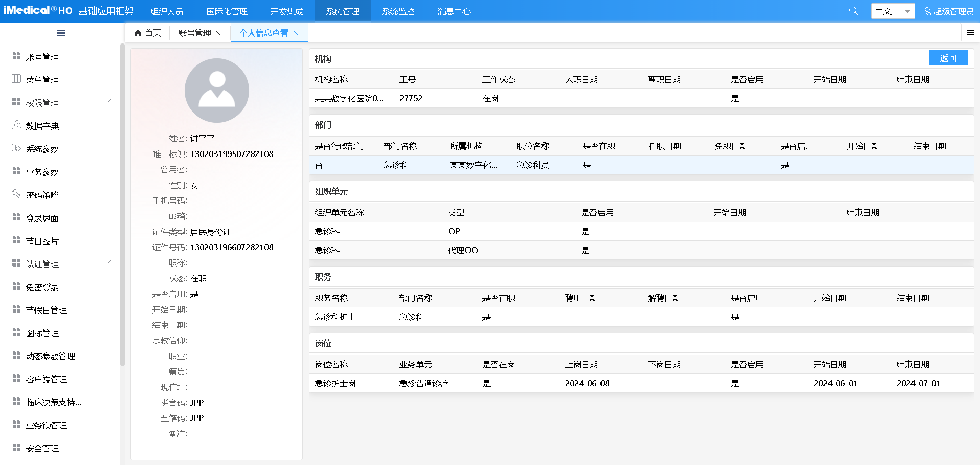The height and width of the screenshot is (465, 980).
Task: Expand the 权限管理 section
Action: (108, 101)
